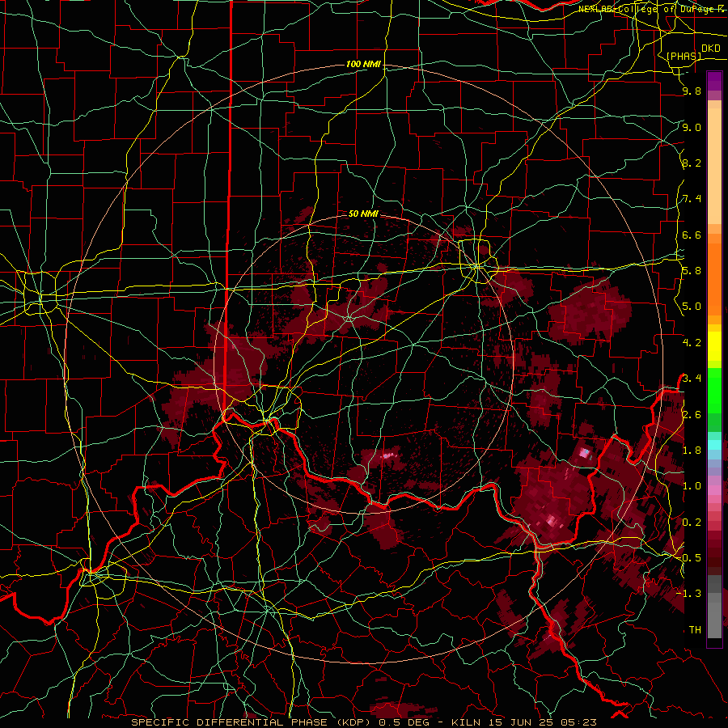
Task: Click the 1.0 scale label
Action: [x=692, y=485]
